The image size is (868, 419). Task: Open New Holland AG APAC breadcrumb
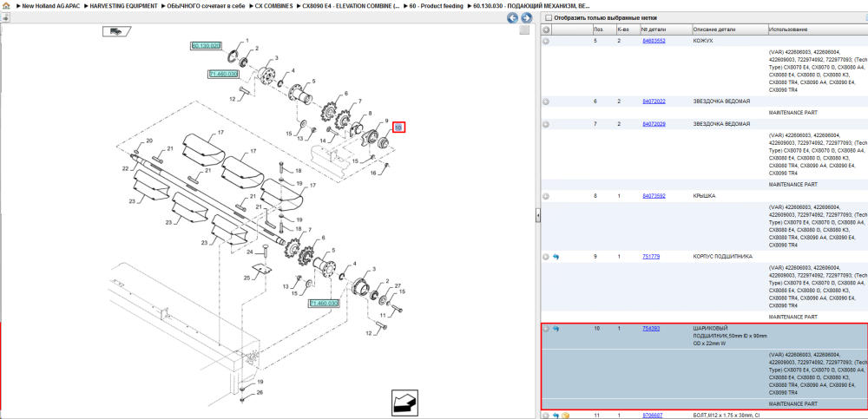tap(51, 5)
